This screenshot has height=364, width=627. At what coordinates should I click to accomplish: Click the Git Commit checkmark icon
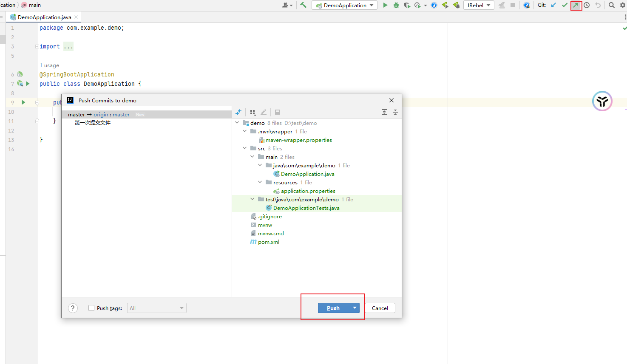point(565,6)
